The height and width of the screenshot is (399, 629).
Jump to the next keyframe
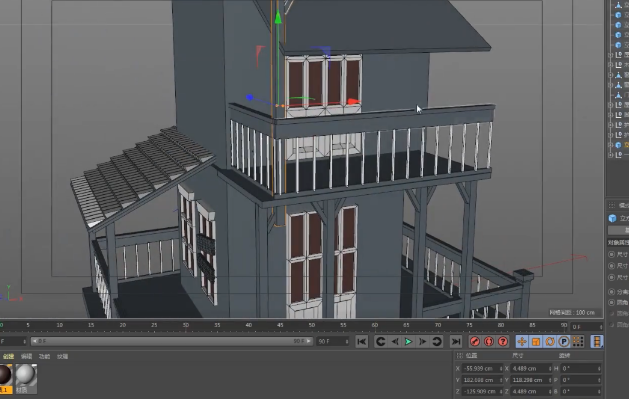pyautogui.click(x=436, y=342)
